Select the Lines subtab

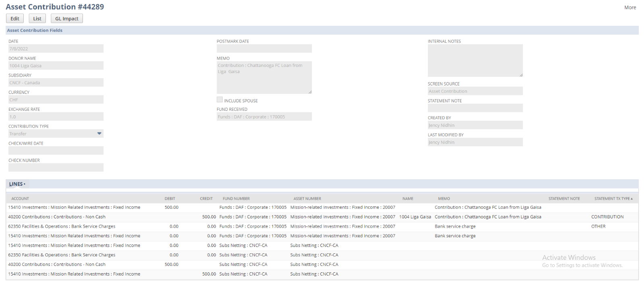pyautogui.click(x=17, y=184)
